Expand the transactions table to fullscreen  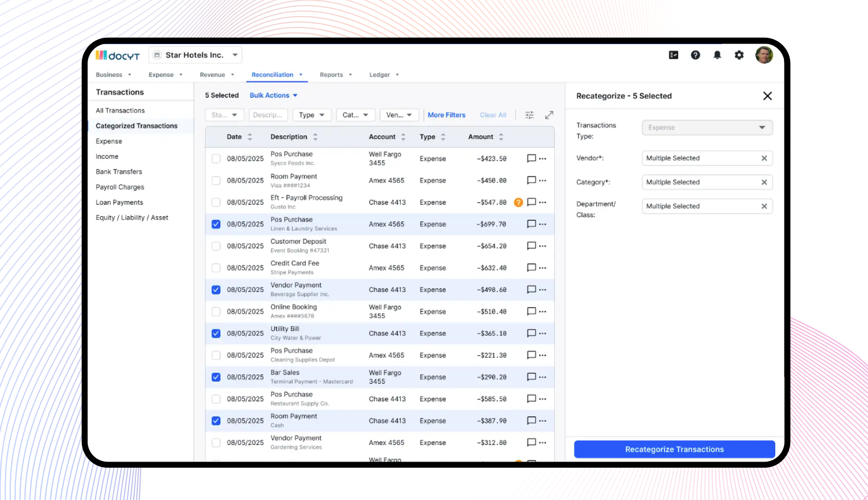(549, 115)
